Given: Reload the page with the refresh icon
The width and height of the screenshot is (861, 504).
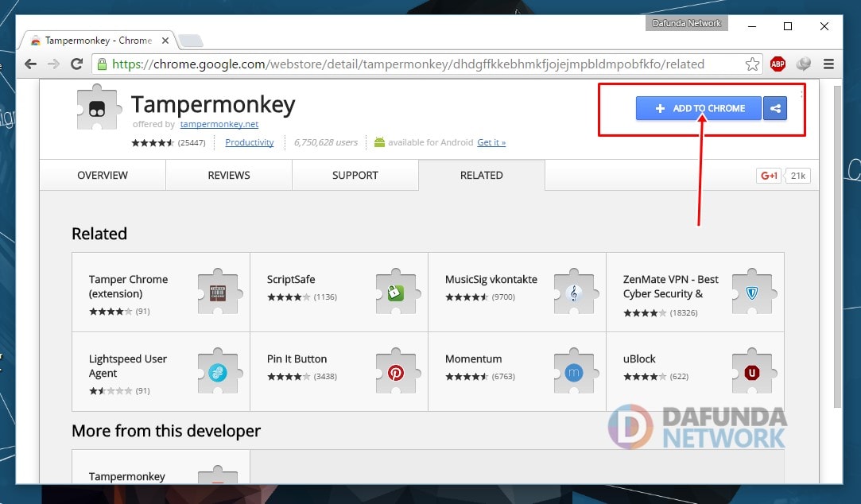Looking at the screenshot, I should pyautogui.click(x=76, y=64).
